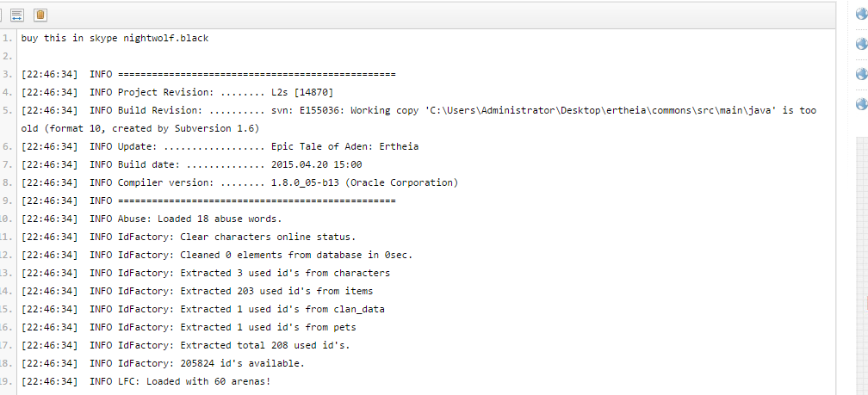Toggle the word wrap toolbar icon
The image size is (868, 395).
17,15
